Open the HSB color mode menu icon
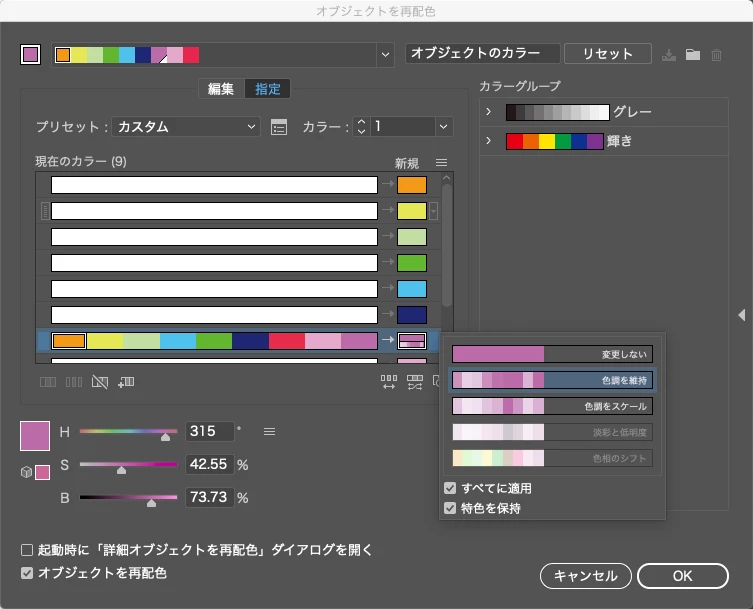 coord(269,432)
